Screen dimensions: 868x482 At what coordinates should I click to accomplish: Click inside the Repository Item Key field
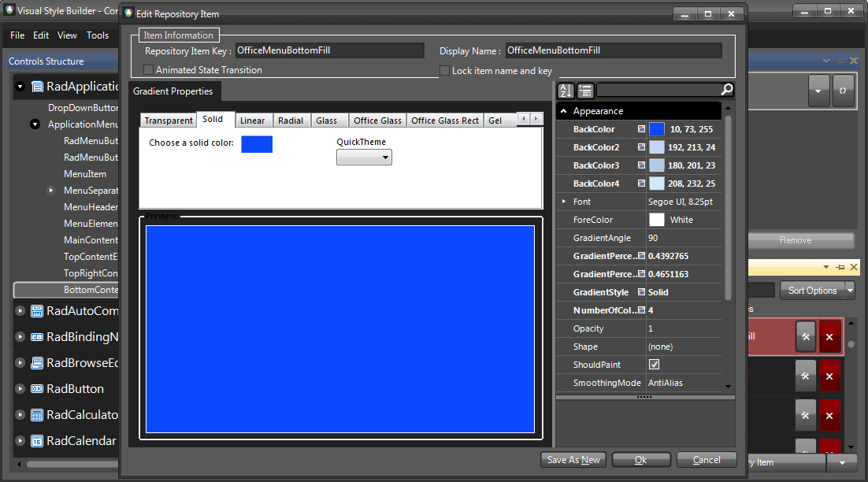coord(329,50)
